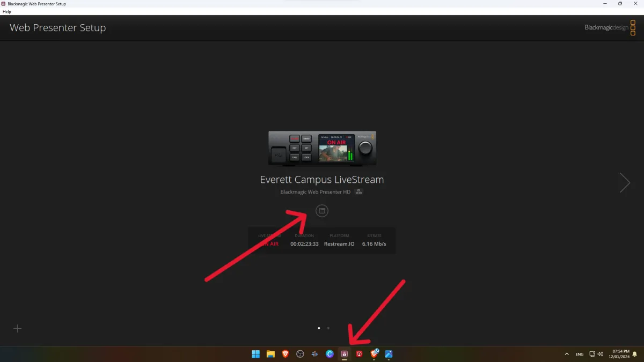This screenshot has height=362, width=644.
Task: Click the Blackmagic Web Presenter HD model label
Action: [x=315, y=191]
